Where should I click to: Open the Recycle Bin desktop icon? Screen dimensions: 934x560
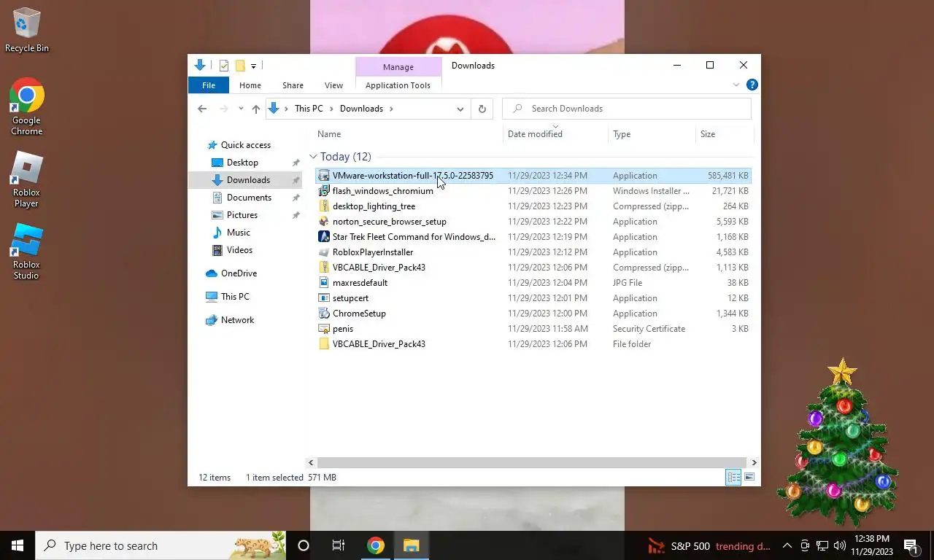coord(26,29)
